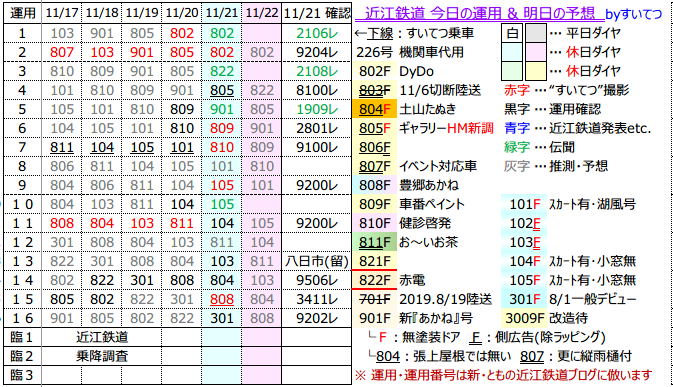The image size is (673, 387).
Task: Click the 2108レ confirmation cell
Action: tap(317, 71)
